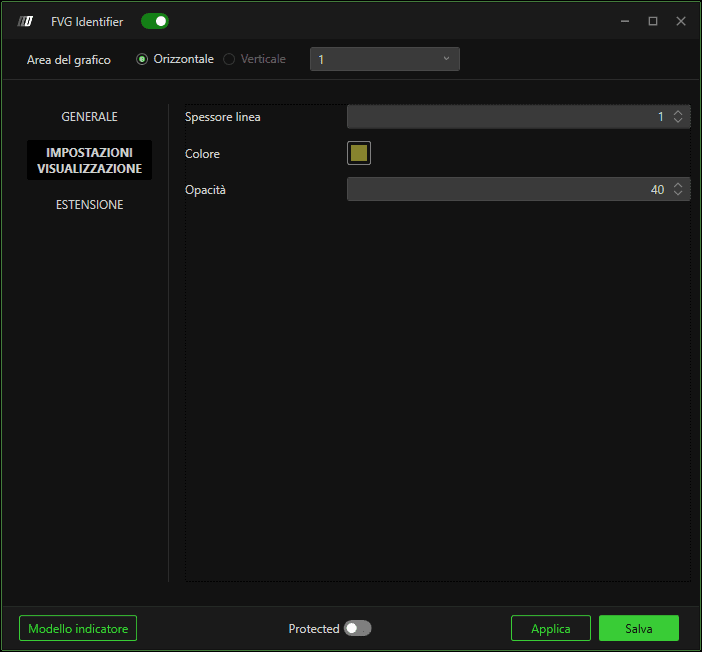Open the Colore color swatch

pos(359,153)
